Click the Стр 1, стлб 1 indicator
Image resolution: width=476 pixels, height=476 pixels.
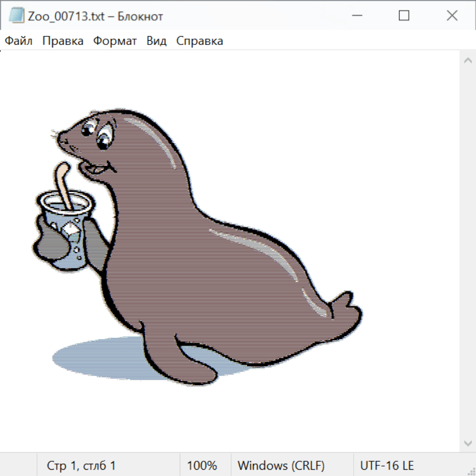tap(81, 465)
